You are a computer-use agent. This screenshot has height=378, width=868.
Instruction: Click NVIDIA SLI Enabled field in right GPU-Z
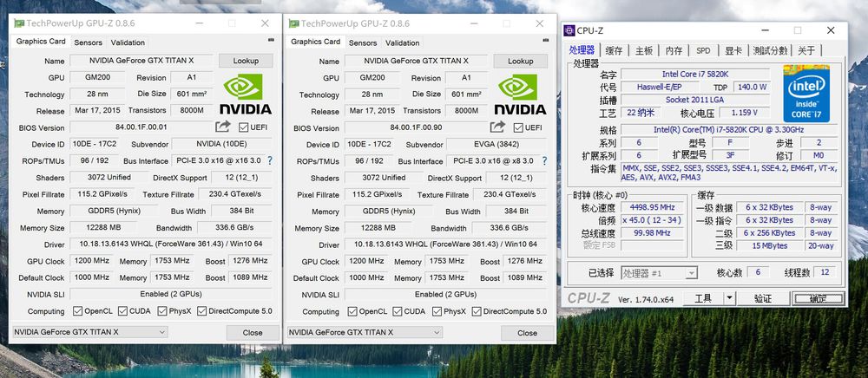tap(445, 295)
